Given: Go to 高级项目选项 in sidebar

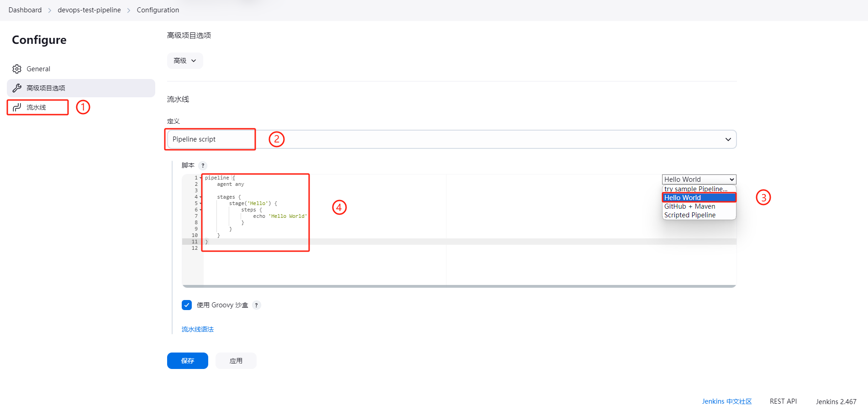Looking at the screenshot, I should tap(81, 88).
